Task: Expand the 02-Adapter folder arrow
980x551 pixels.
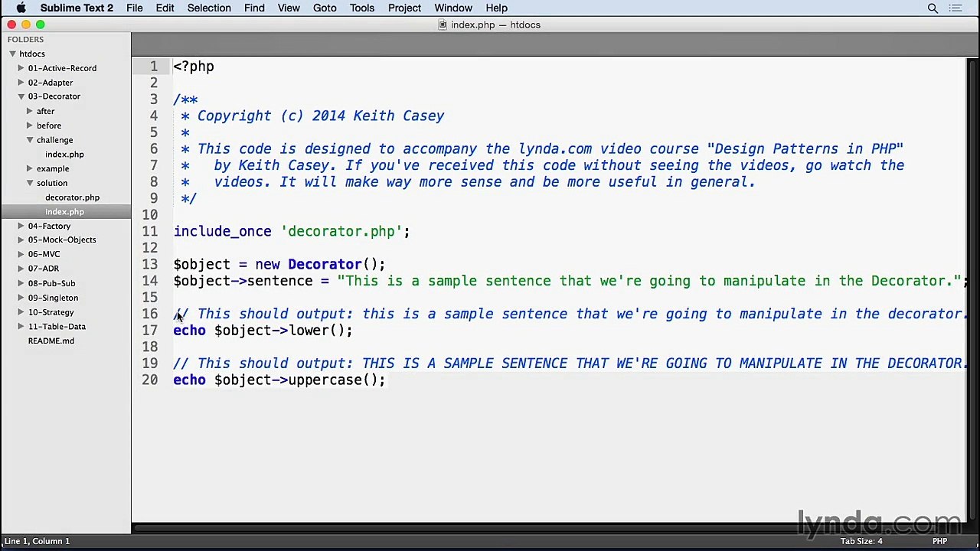Action: click(21, 82)
